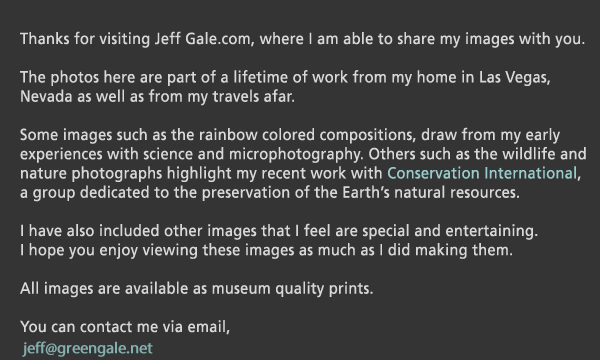Click the phrase 'Earth's natural resources'
The image size is (600, 360).
click(x=430, y=192)
